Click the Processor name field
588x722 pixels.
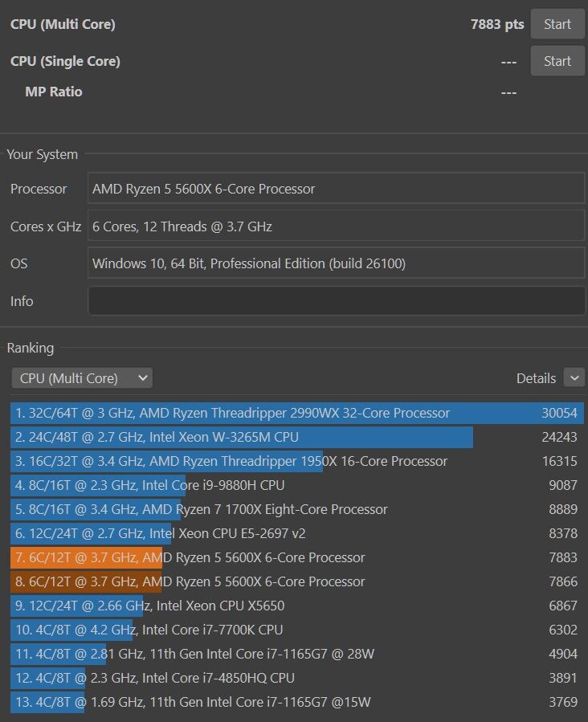336,189
